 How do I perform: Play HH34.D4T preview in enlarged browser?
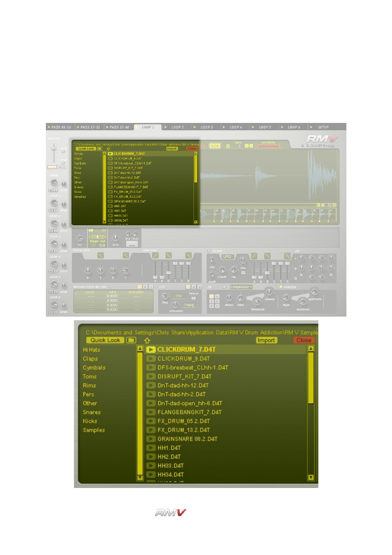pos(151,474)
